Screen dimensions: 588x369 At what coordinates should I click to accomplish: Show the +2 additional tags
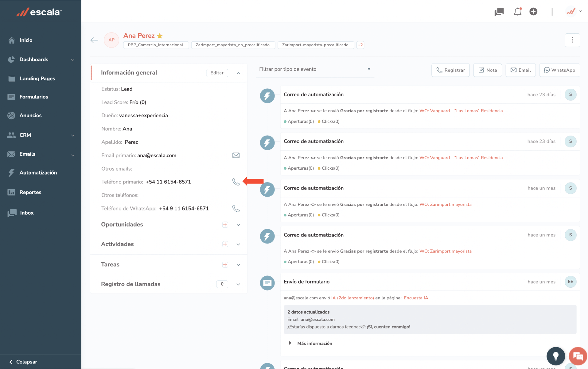pos(360,45)
